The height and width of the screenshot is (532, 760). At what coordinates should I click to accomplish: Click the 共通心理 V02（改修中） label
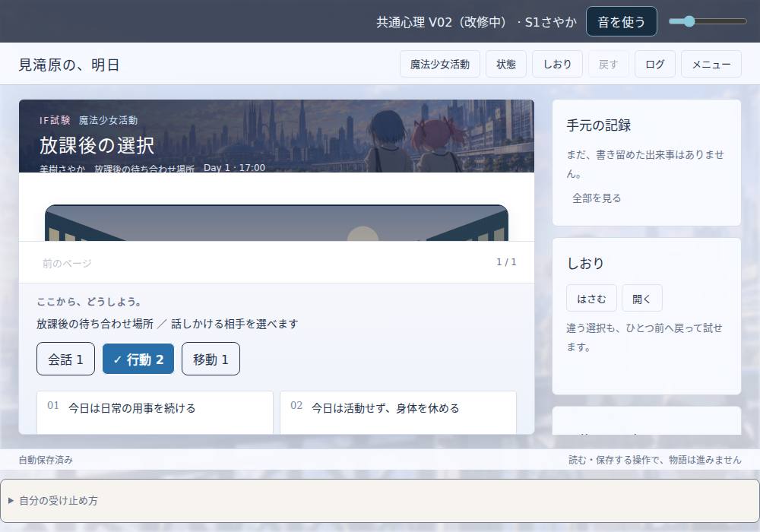click(x=444, y=22)
